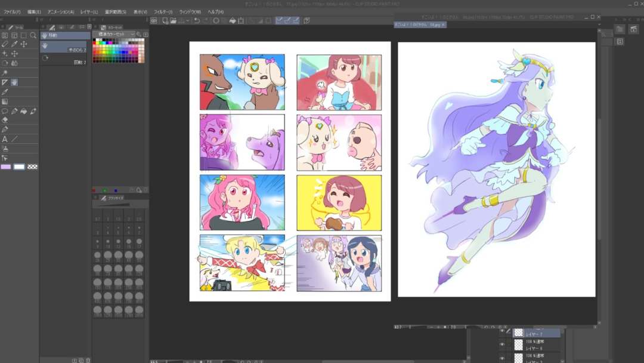This screenshot has height=363, width=644.
Task: Open the レイヤー(L) menu
Action: pos(89,12)
